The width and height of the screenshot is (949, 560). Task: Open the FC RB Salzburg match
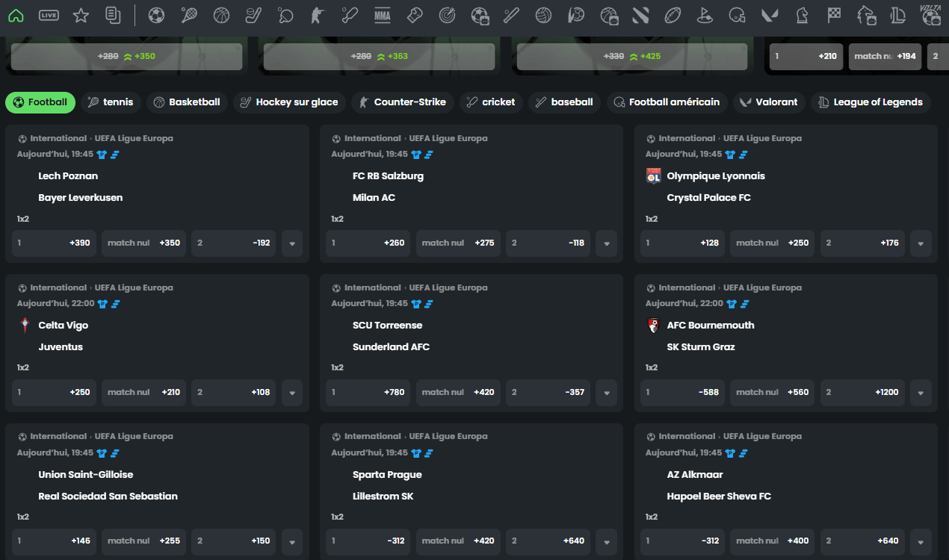click(x=388, y=176)
